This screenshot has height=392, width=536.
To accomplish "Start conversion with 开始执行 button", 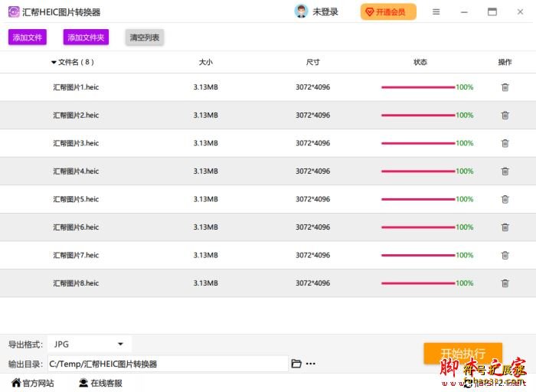I will (462, 353).
